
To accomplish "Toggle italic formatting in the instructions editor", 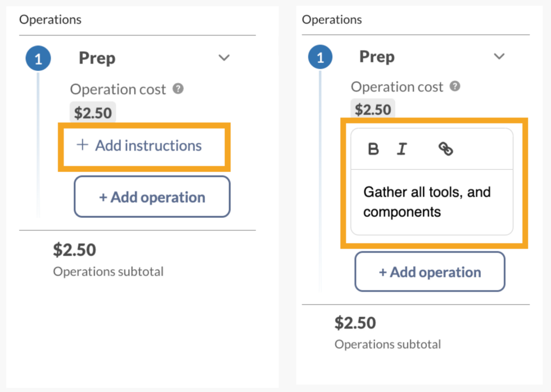I will coord(401,149).
